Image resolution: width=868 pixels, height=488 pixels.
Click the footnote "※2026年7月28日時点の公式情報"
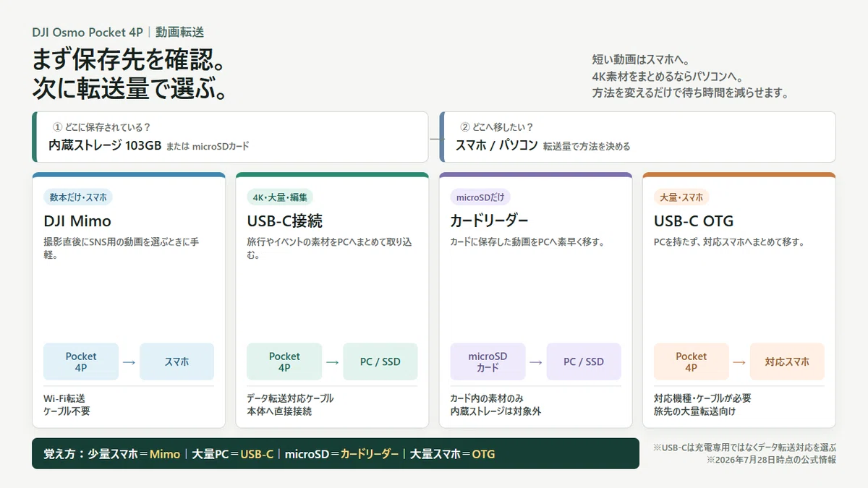pyautogui.click(x=771, y=460)
